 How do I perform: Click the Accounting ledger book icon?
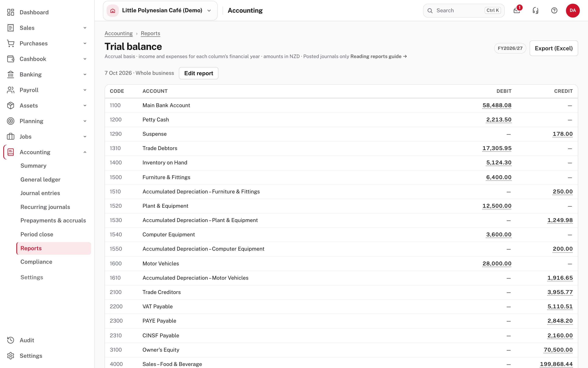[10, 152]
